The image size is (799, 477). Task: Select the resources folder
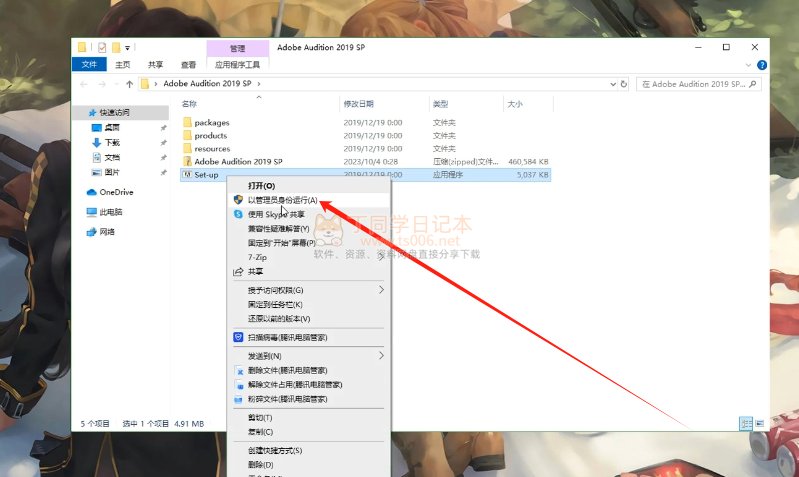[x=212, y=149]
